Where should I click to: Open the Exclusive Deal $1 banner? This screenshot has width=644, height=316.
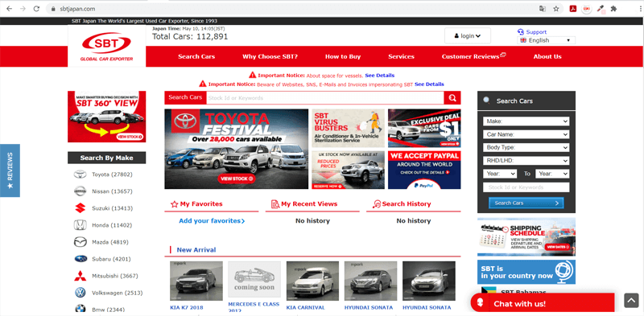click(424, 128)
